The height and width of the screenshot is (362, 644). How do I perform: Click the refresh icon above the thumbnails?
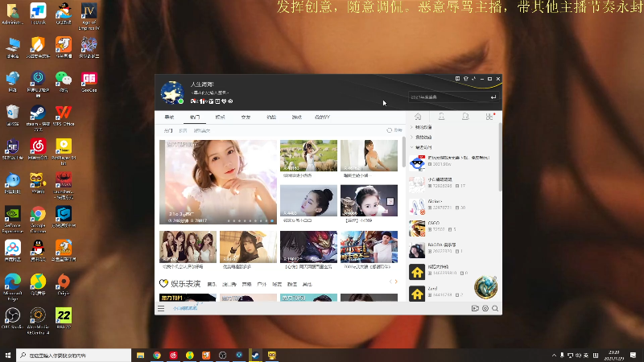tap(389, 130)
